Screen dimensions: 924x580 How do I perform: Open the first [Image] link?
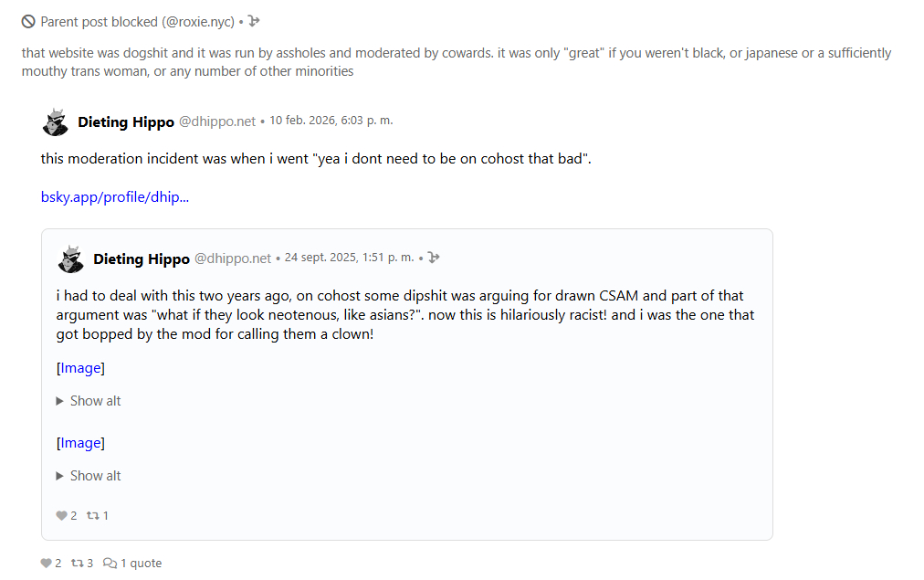(80, 368)
